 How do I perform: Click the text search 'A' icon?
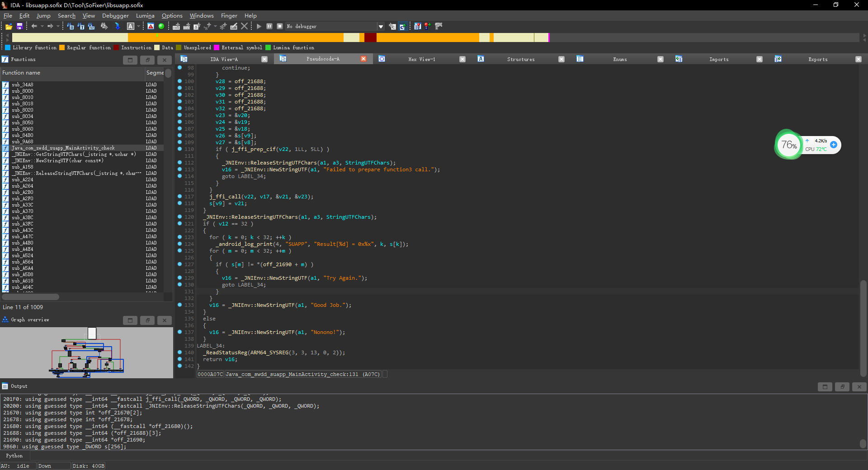[x=131, y=26]
